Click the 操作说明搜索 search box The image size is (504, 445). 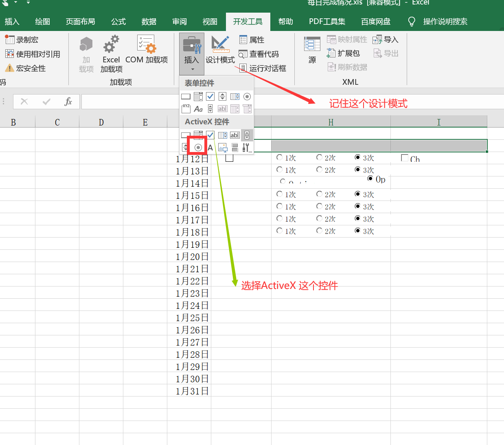(x=445, y=22)
